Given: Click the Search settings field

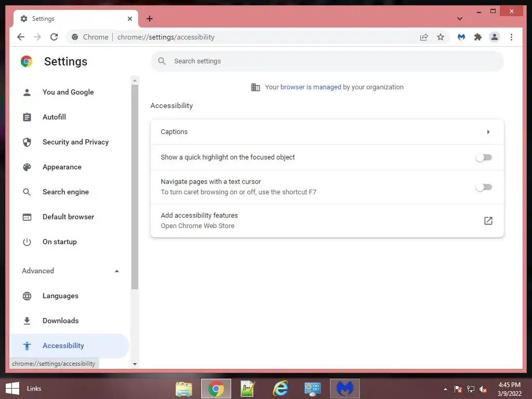Looking at the screenshot, I should click(327, 61).
